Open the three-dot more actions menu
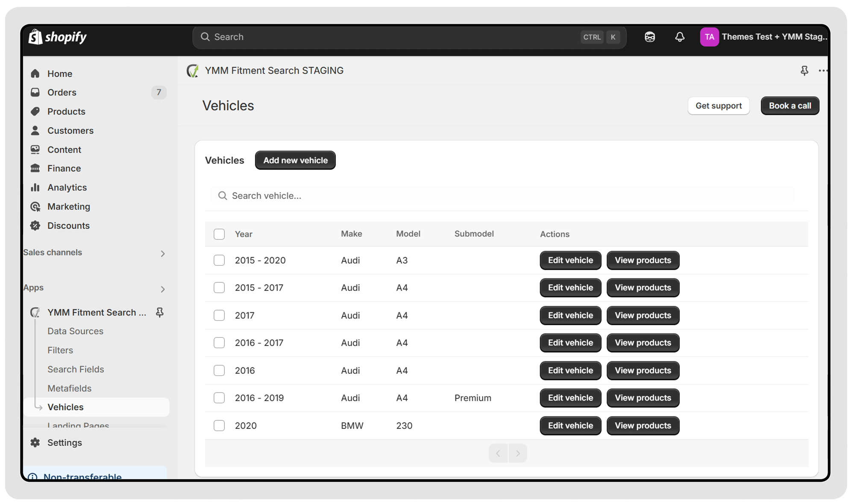 (823, 70)
